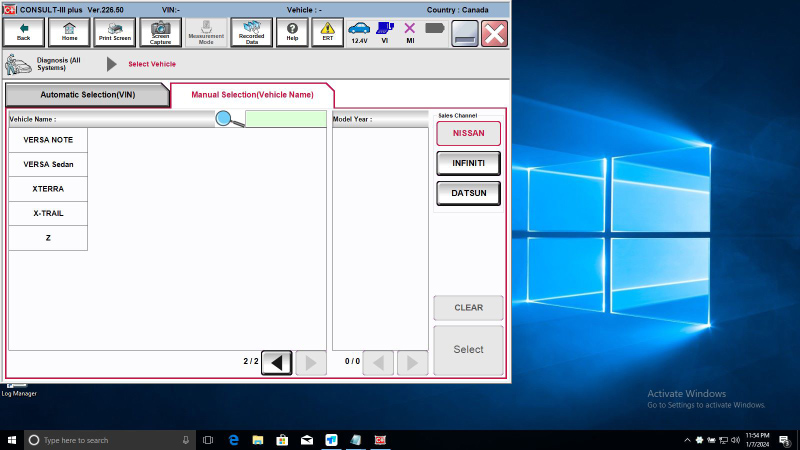Select the Z vehicle
Screen dimensions: 800x450
[48, 238]
